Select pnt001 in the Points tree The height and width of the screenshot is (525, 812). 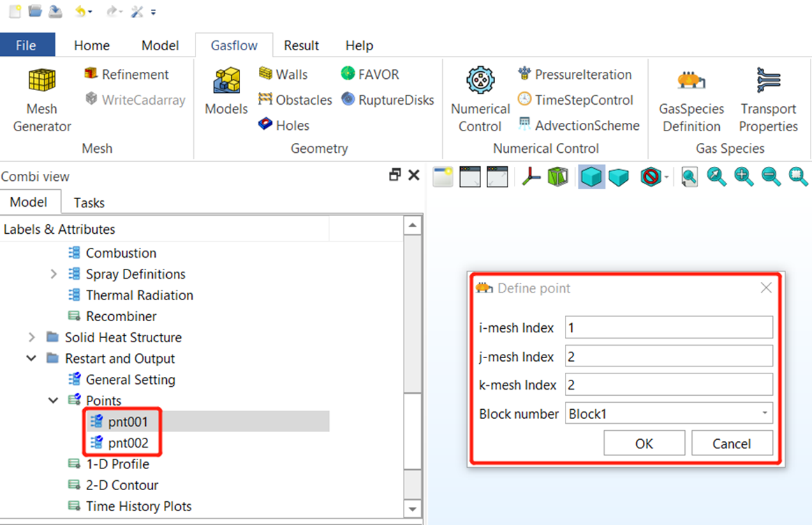[128, 422]
